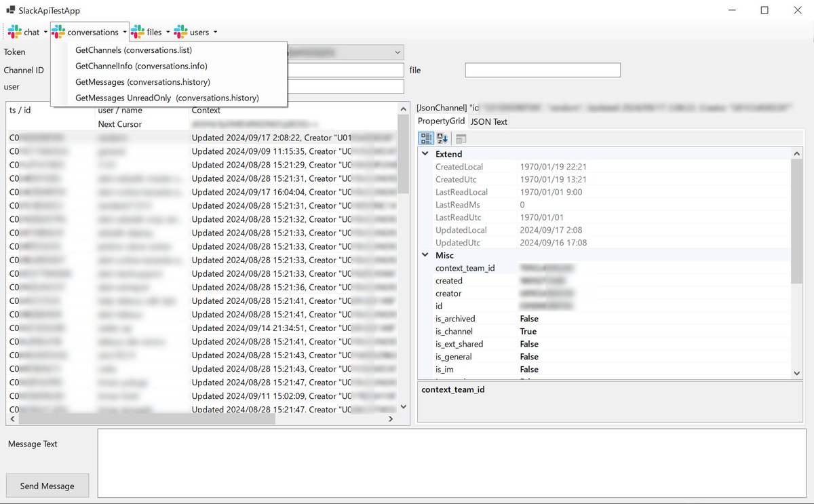Click the SlackApiTestApp title bar icon
Viewport: 814px width, 504px height.
click(x=11, y=11)
